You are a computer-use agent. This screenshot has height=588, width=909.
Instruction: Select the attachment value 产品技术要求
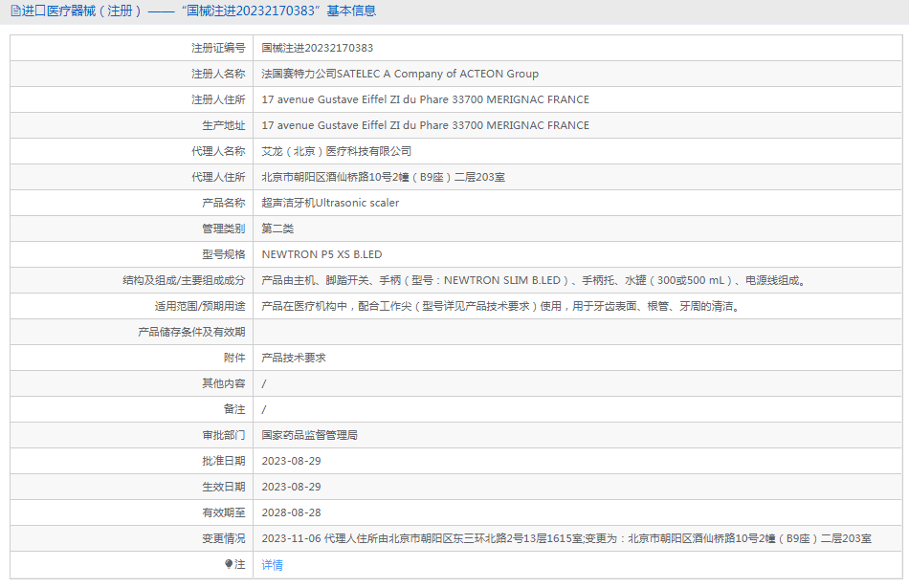coord(294,358)
